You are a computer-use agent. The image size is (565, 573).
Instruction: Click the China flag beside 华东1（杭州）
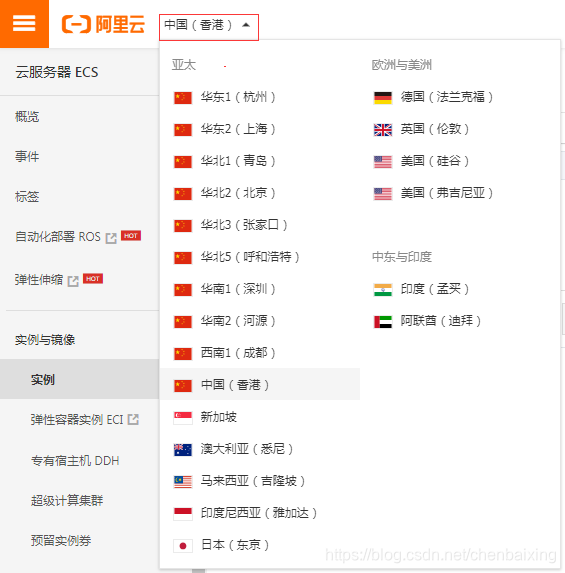(x=183, y=98)
